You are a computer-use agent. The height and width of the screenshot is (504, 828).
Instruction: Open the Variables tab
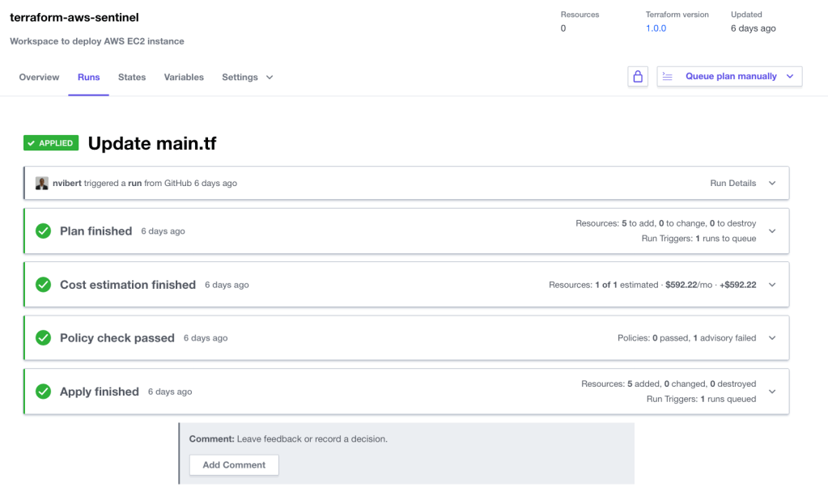pyautogui.click(x=184, y=78)
